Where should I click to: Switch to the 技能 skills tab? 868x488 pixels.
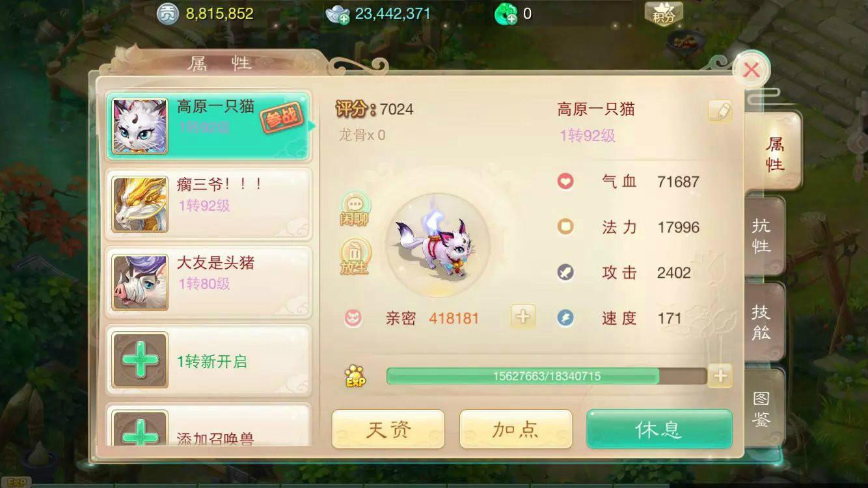(x=763, y=322)
